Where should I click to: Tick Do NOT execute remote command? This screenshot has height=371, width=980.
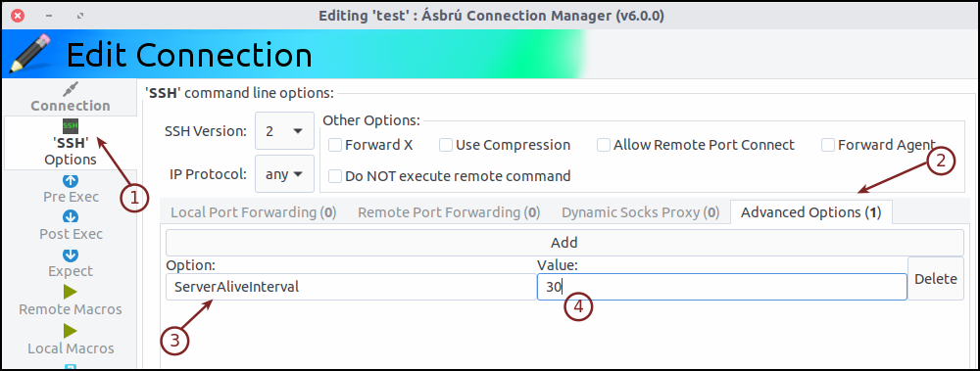pos(335,176)
